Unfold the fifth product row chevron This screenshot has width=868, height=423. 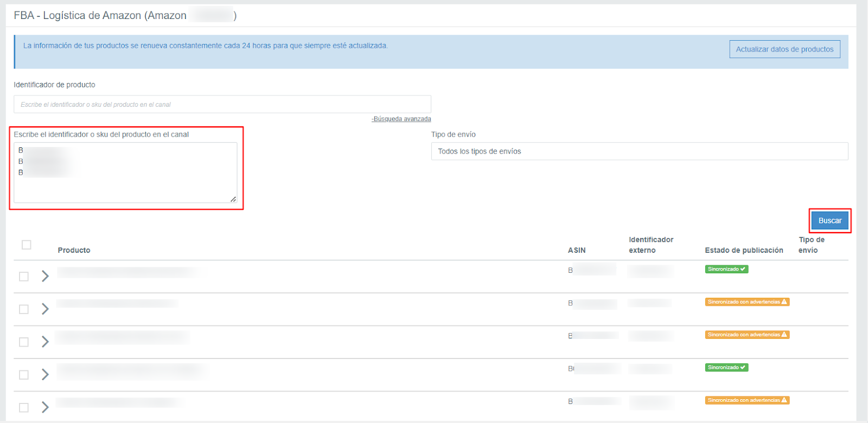coord(45,407)
